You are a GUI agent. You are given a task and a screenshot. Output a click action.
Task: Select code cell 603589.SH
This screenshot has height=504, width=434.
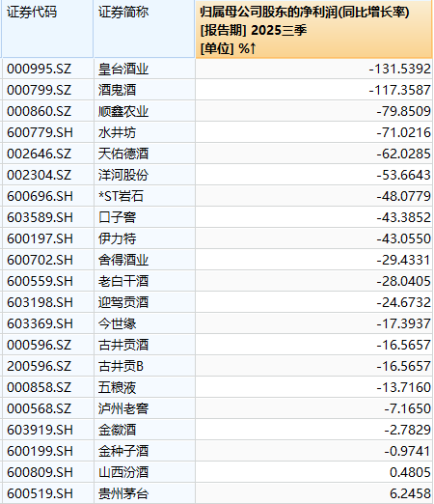[47, 217]
